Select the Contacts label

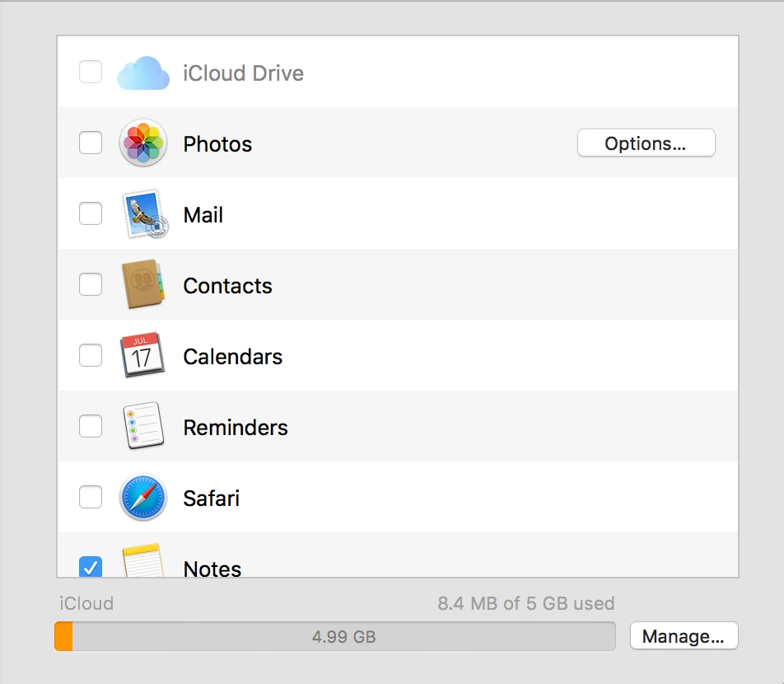[227, 286]
